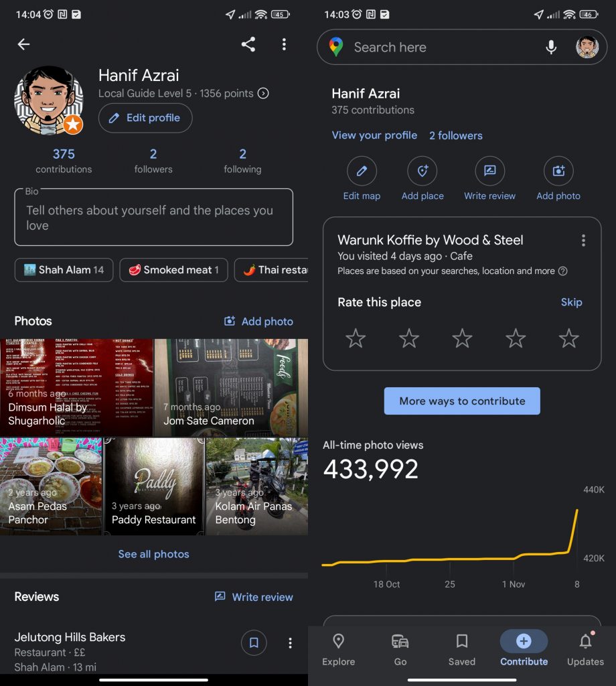Rate Warunk Koffie two stars
616x686 pixels.
click(x=409, y=338)
